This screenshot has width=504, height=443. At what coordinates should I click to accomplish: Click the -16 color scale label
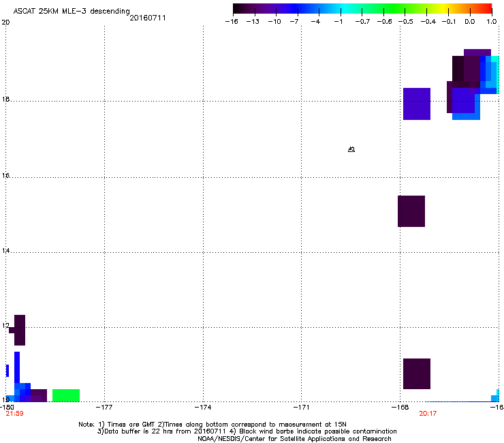click(x=232, y=22)
